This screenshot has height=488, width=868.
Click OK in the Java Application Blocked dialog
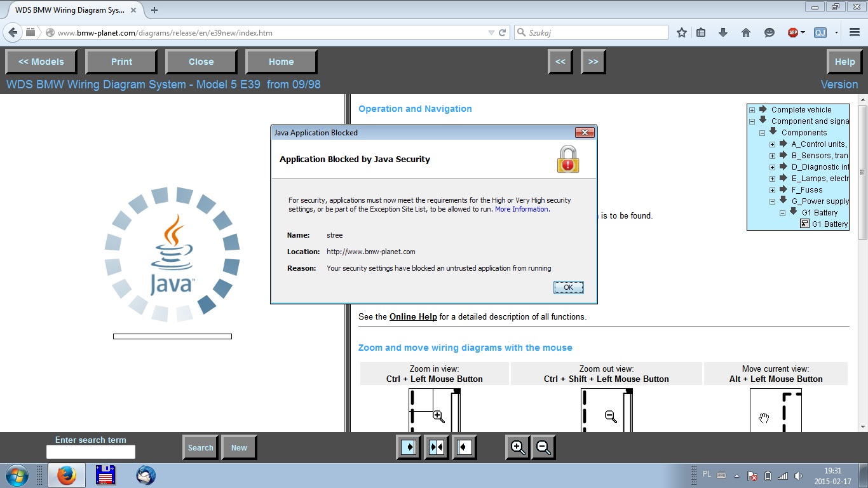click(x=568, y=287)
